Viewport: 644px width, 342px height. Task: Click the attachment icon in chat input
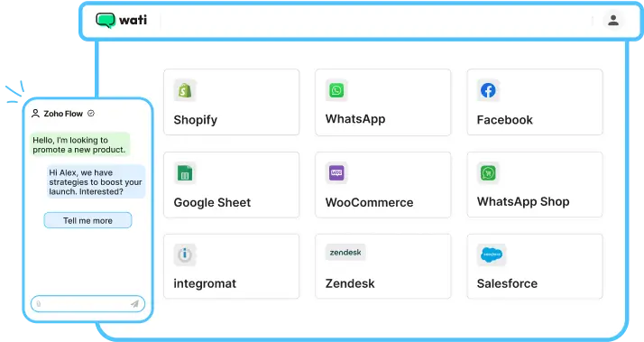tap(39, 304)
